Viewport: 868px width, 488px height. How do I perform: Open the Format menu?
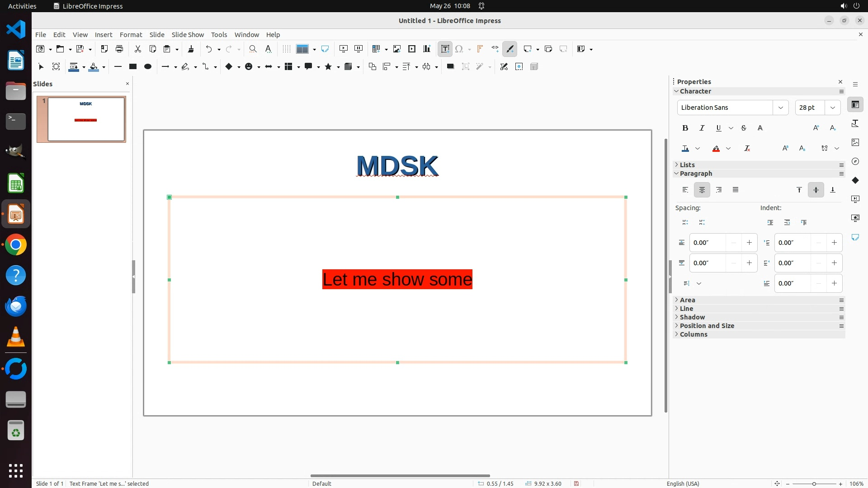pos(131,34)
